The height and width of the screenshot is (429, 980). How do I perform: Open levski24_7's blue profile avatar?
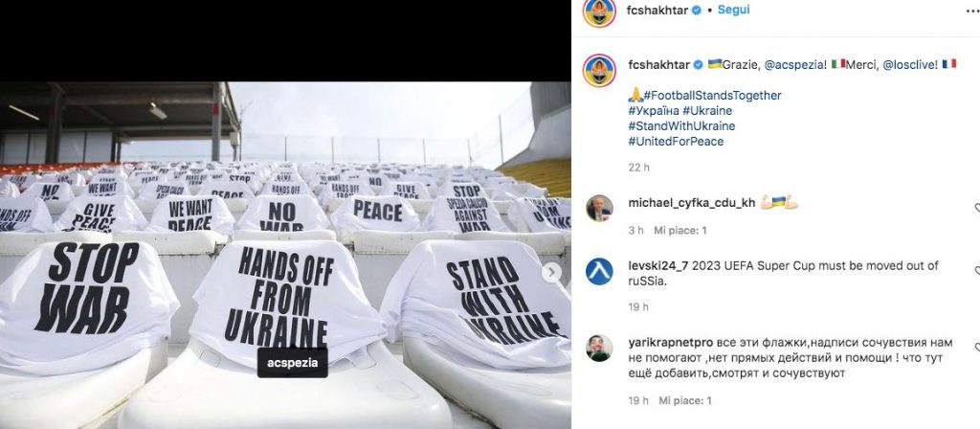point(599,272)
